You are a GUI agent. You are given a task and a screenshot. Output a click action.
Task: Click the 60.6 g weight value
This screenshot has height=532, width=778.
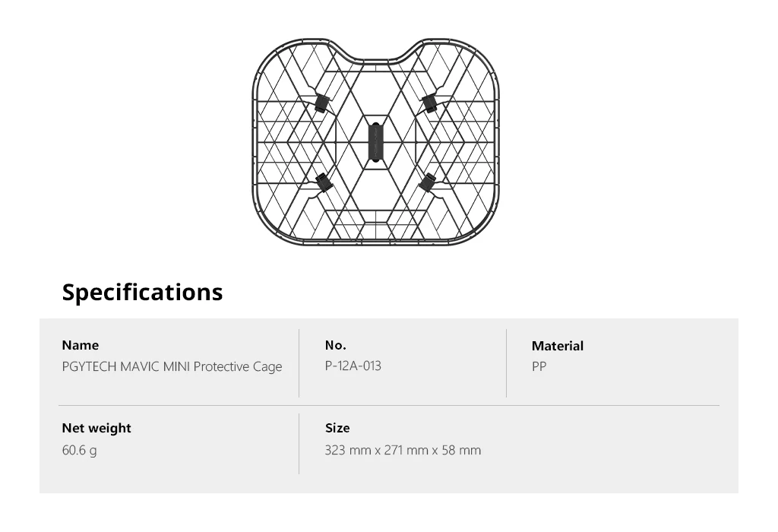(79, 451)
